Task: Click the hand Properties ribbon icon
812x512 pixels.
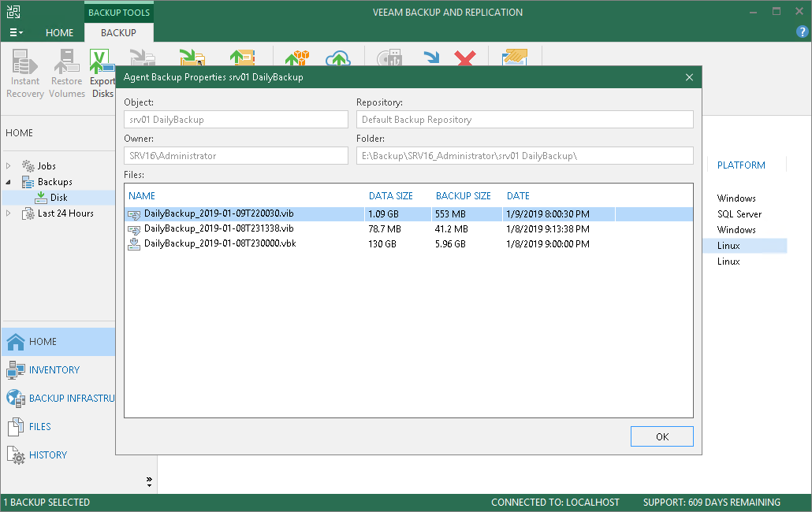Action: tap(515, 57)
